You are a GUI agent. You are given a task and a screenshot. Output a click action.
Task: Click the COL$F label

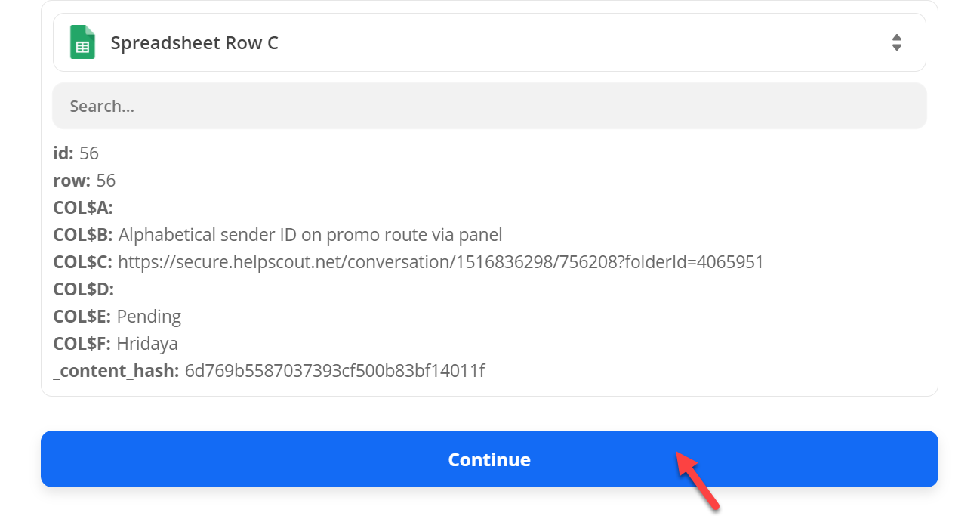tap(82, 344)
